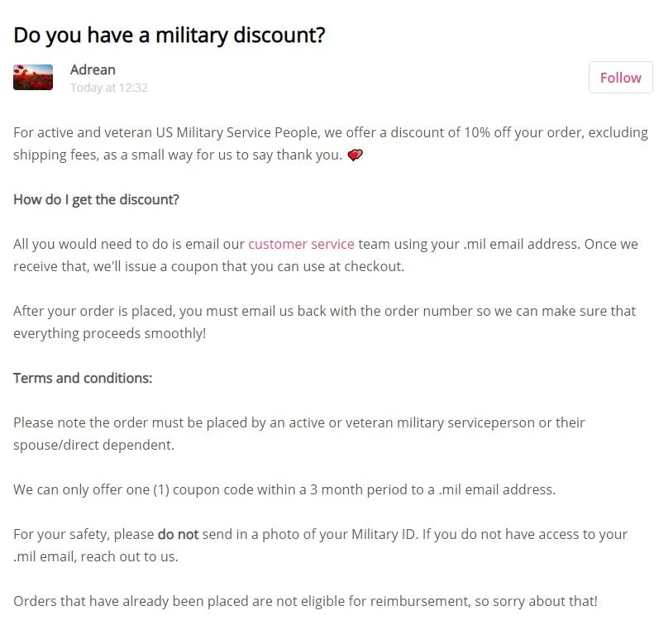The image size is (659, 644).
Task: Click the 'Today at 12:32' timestamp
Action: coord(108,88)
